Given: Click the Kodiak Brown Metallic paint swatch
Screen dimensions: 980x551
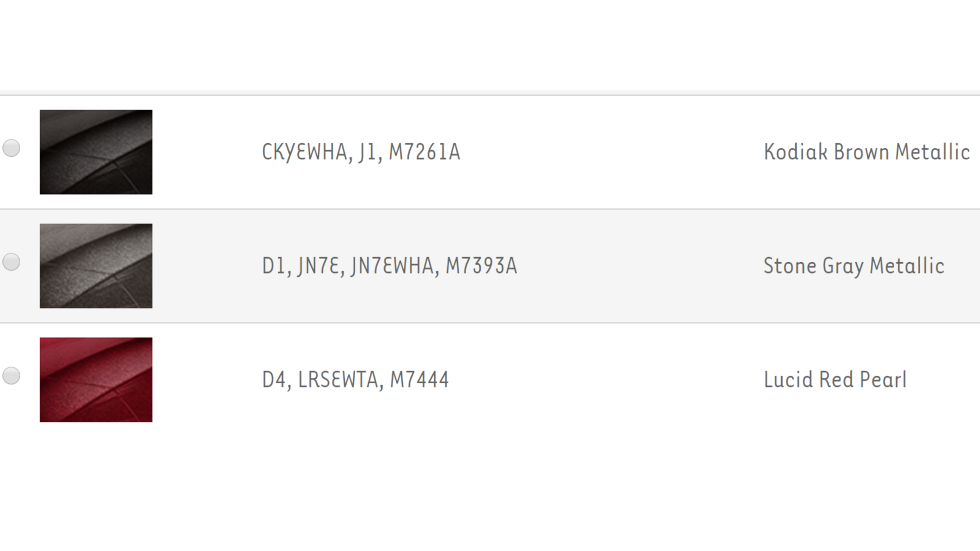Looking at the screenshot, I should (96, 152).
